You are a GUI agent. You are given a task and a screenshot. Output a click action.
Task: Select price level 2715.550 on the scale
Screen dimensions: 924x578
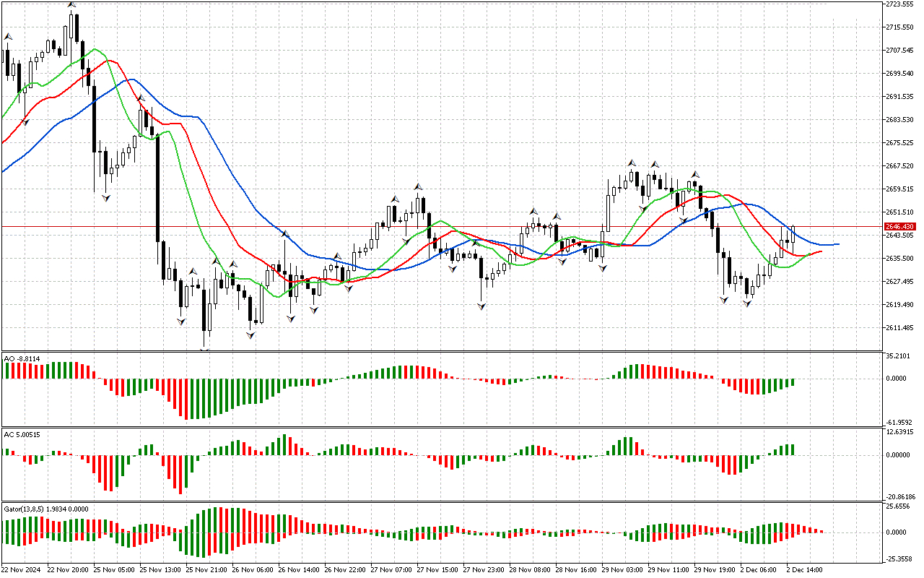[900, 27]
